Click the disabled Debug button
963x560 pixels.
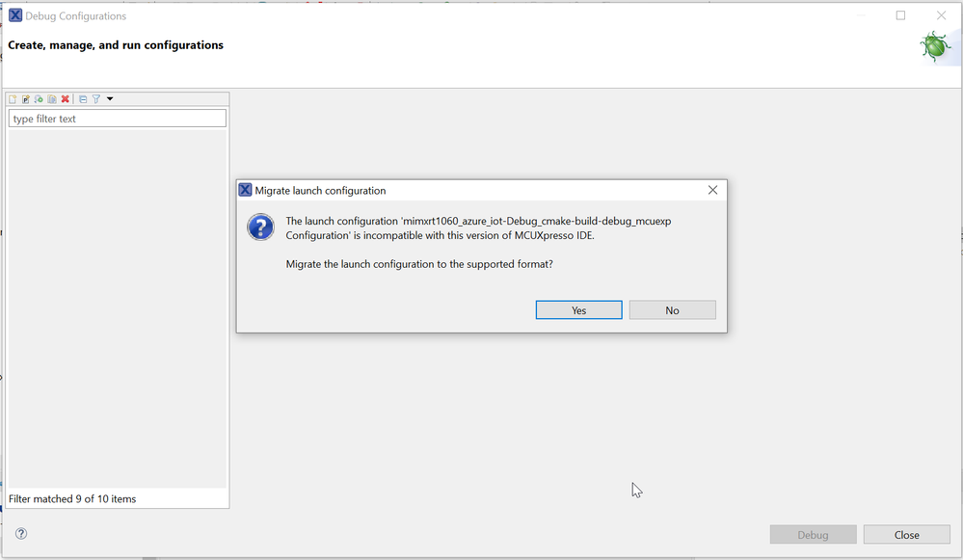pyautogui.click(x=813, y=534)
